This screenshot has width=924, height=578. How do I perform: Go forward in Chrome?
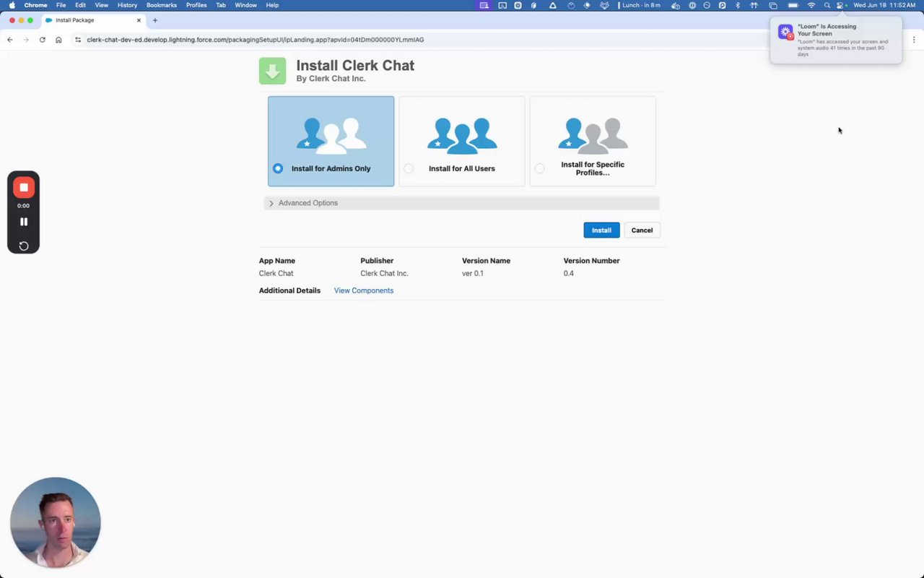(x=26, y=40)
